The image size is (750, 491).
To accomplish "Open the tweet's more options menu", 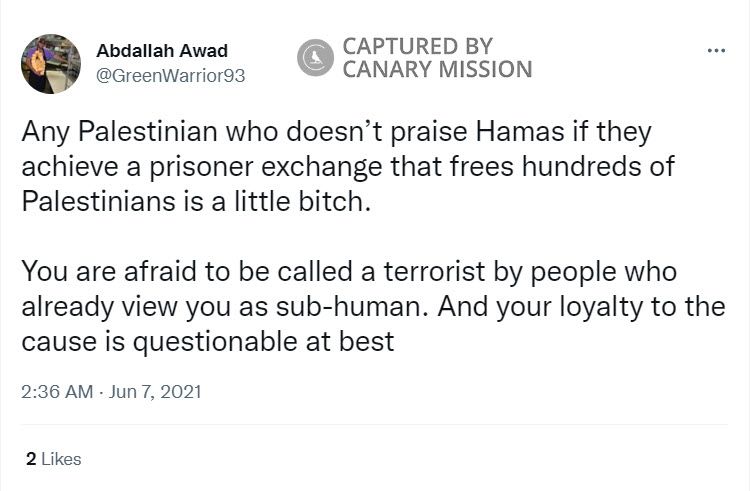I will [715, 52].
